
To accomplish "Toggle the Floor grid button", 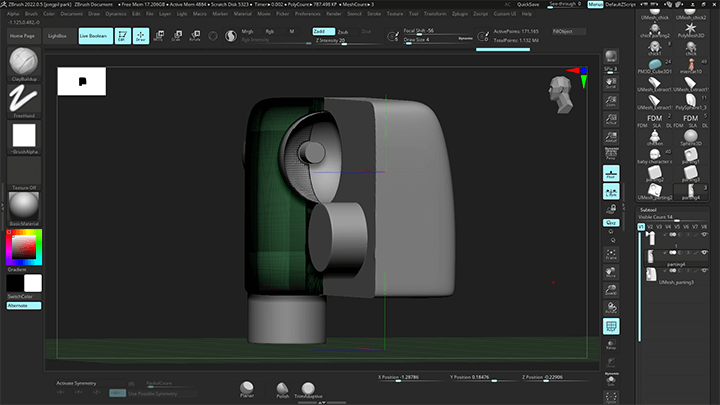I will point(611,173).
